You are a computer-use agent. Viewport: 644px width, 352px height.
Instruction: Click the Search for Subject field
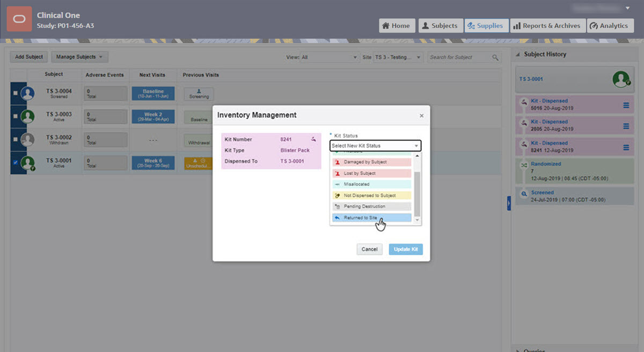point(460,57)
